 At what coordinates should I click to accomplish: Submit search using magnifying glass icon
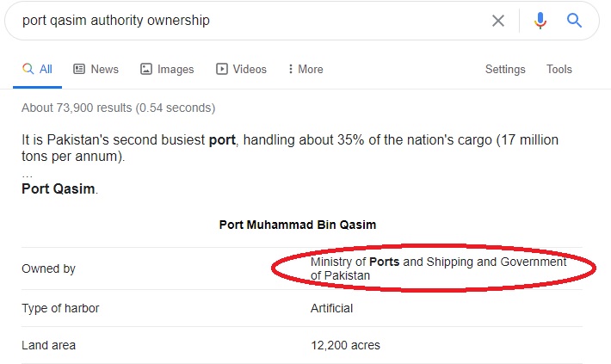point(574,21)
